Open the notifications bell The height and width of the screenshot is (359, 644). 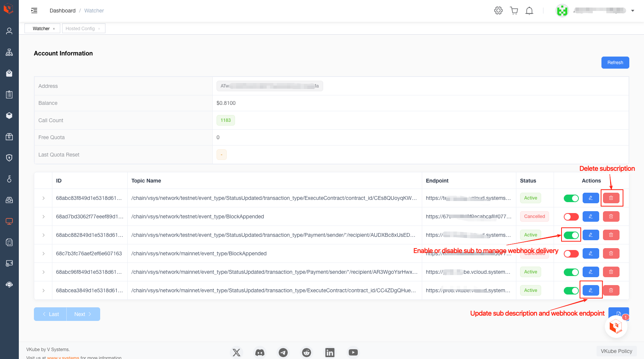coord(529,11)
